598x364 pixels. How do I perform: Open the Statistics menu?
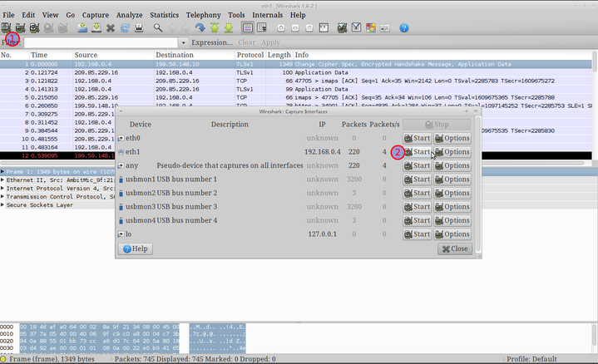click(164, 15)
